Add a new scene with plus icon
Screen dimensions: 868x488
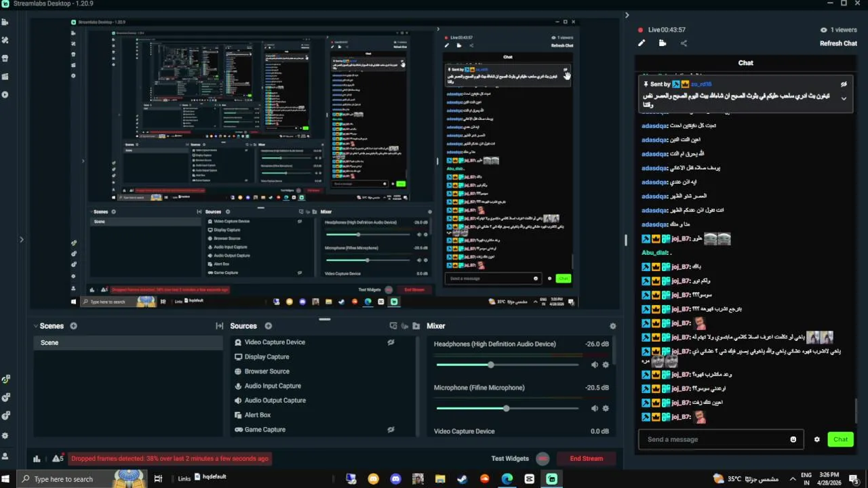pos(73,326)
